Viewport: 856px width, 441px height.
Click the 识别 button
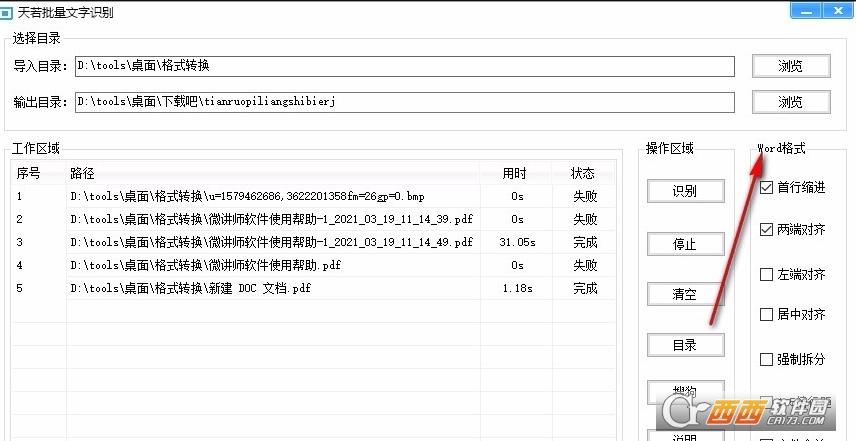pyautogui.click(x=685, y=191)
